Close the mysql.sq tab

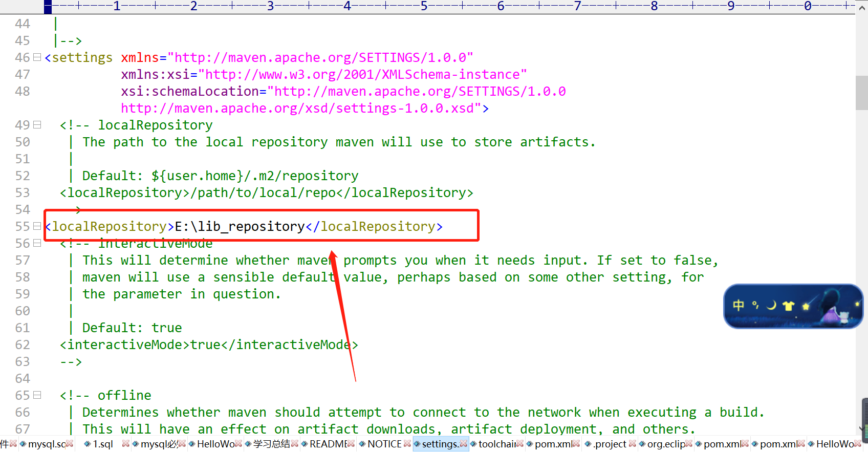tap(70, 444)
